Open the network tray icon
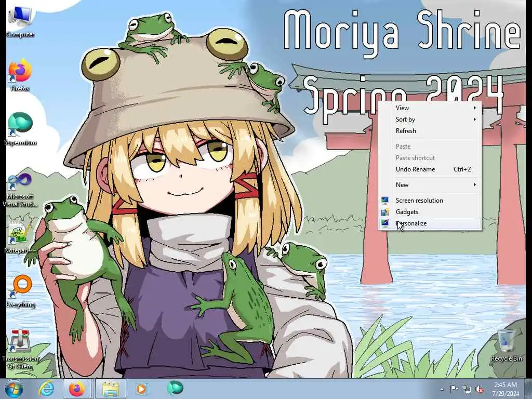This screenshot has width=532, height=399. coord(467,389)
